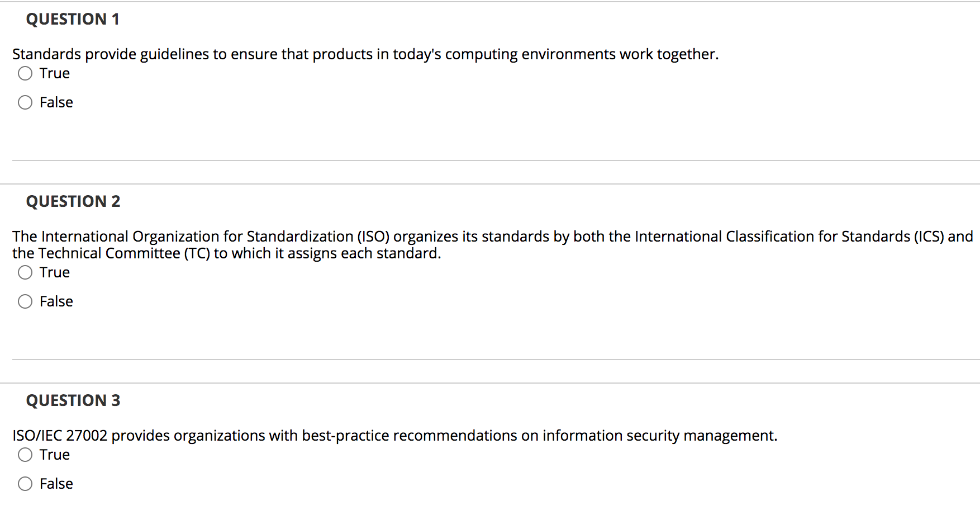Choose True radio button for Question 2
The image size is (980, 510).
coord(25,273)
